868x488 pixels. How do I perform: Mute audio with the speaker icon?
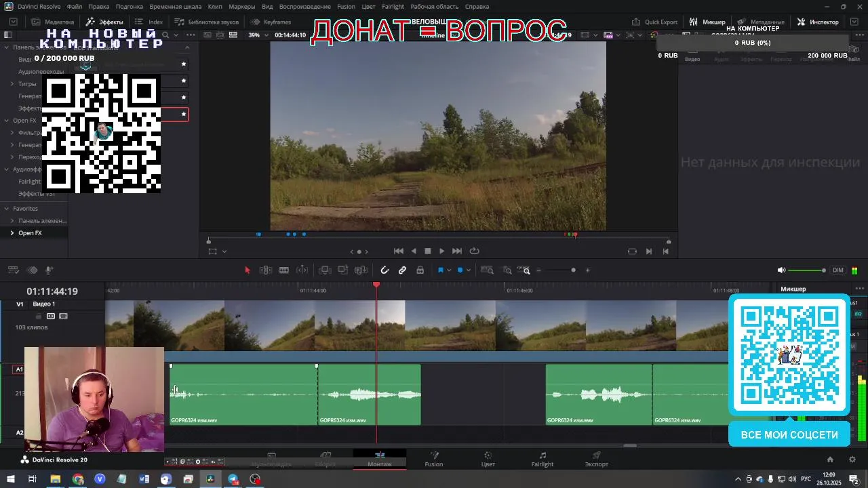pyautogui.click(x=781, y=270)
